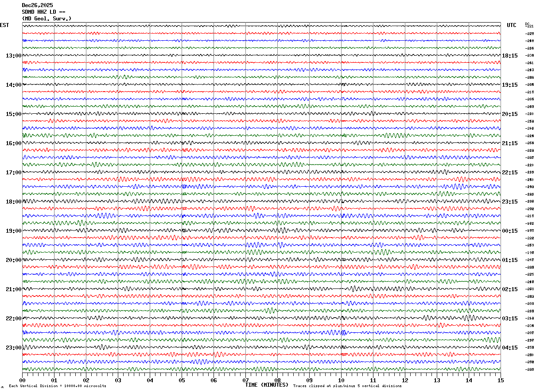
Task: Click the 22:15 UTC time label
Action: point(510,173)
